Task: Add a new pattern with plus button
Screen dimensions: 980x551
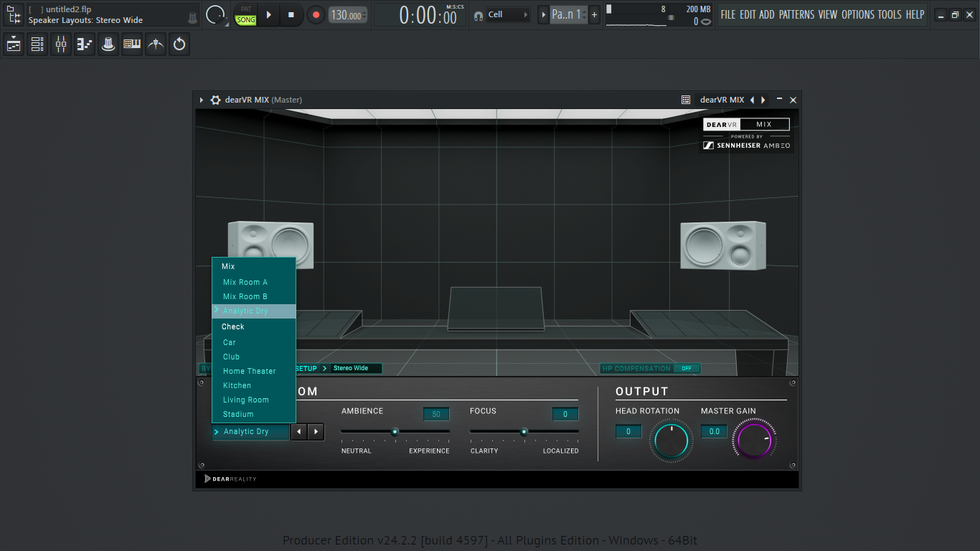Action: [x=594, y=14]
